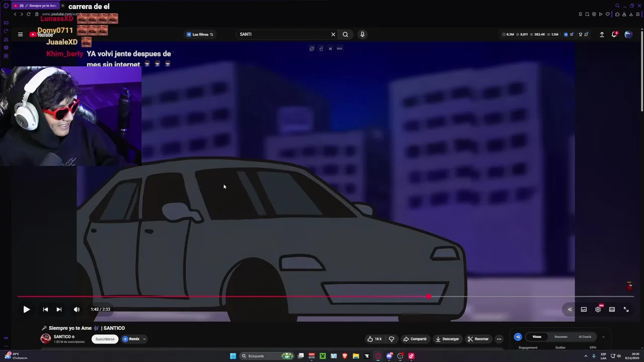Image resolution: width=644 pixels, height=362 pixels.
Task: Open Task View on the taskbar
Action: [301, 356]
